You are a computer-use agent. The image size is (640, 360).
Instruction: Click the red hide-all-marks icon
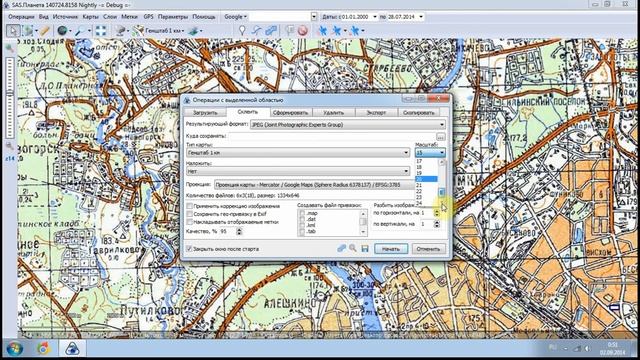tap(302, 31)
